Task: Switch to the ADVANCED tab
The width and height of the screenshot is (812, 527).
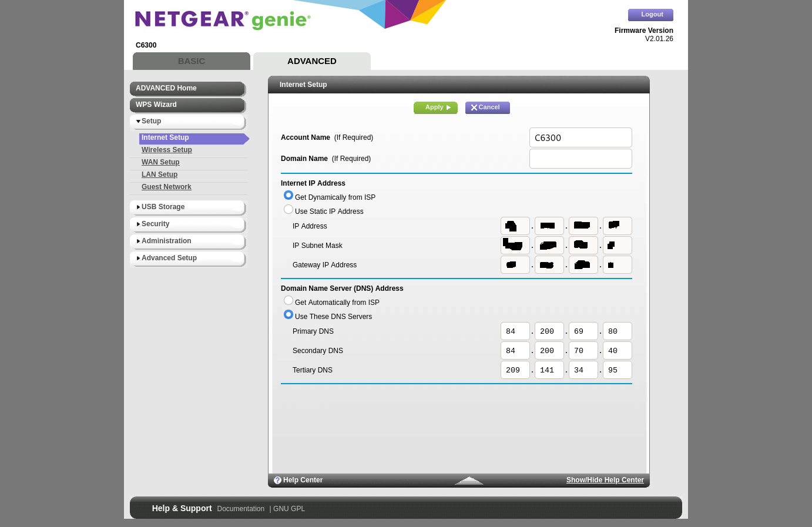Action: pyautogui.click(x=312, y=61)
